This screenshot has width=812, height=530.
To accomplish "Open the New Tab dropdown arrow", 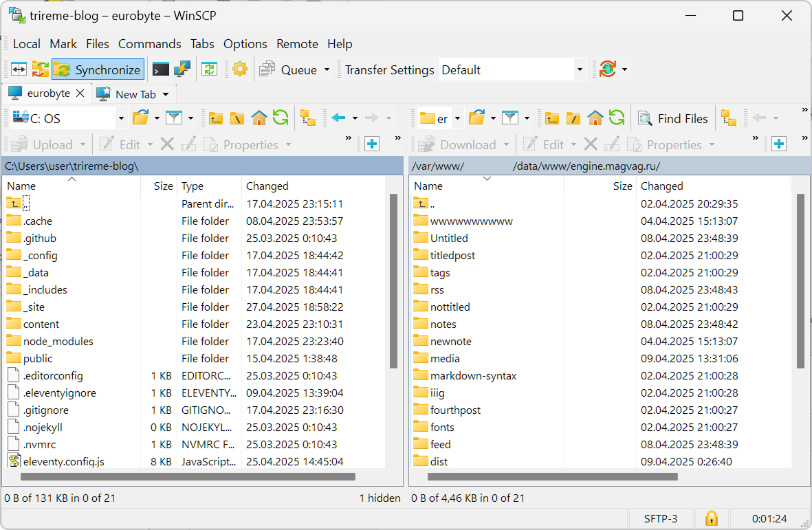I will [166, 94].
